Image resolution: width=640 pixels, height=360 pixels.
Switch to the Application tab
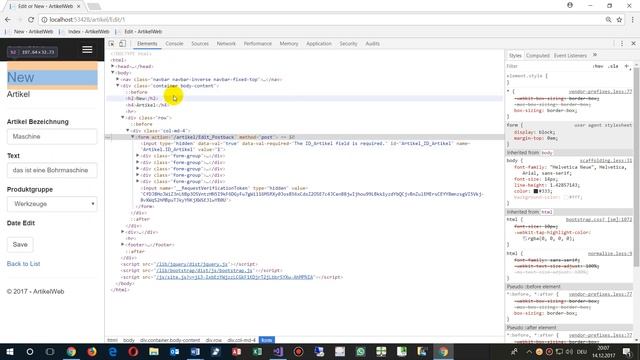coord(319,44)
